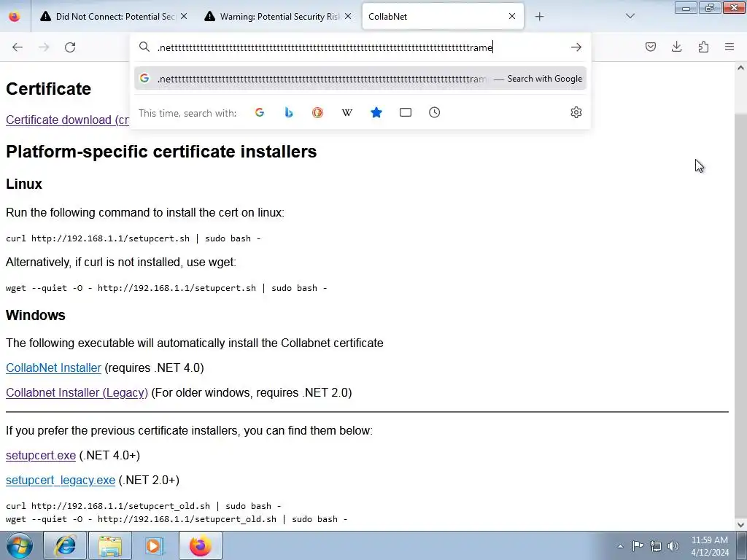Screen dimensions: 747x560
Task: Close the CollabNet tab
Action: click(x=512, y=16)
